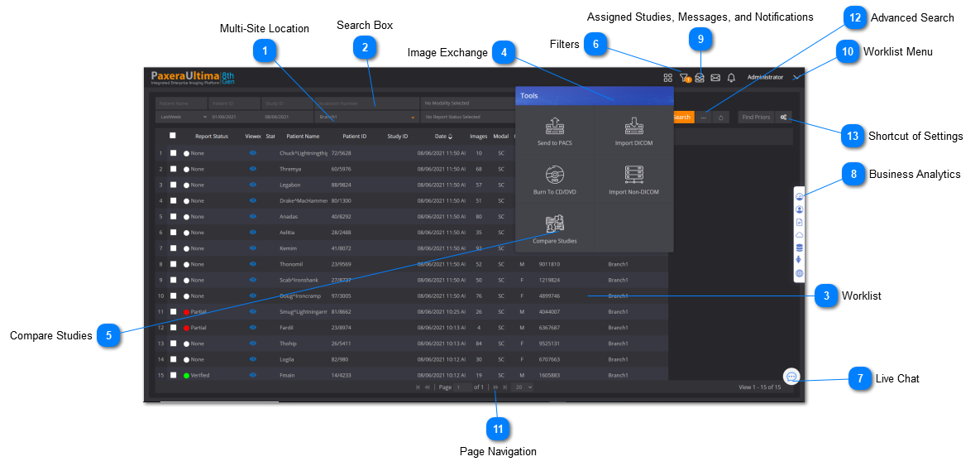Screen dimensions: 980x471
Task: Open Advanced Search ellipsis button
Action: (704, 118)
